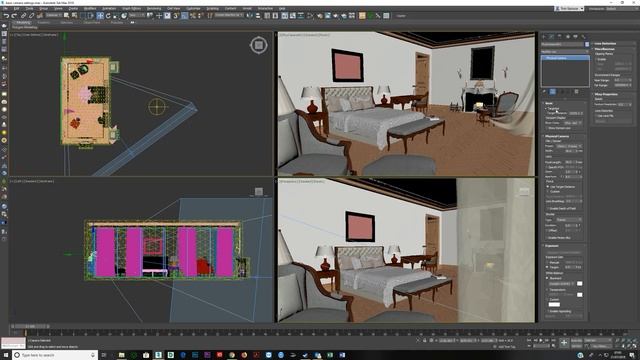Open the Modifiers menu
This screenshot has width=640, height=360.
coord(90,8)
